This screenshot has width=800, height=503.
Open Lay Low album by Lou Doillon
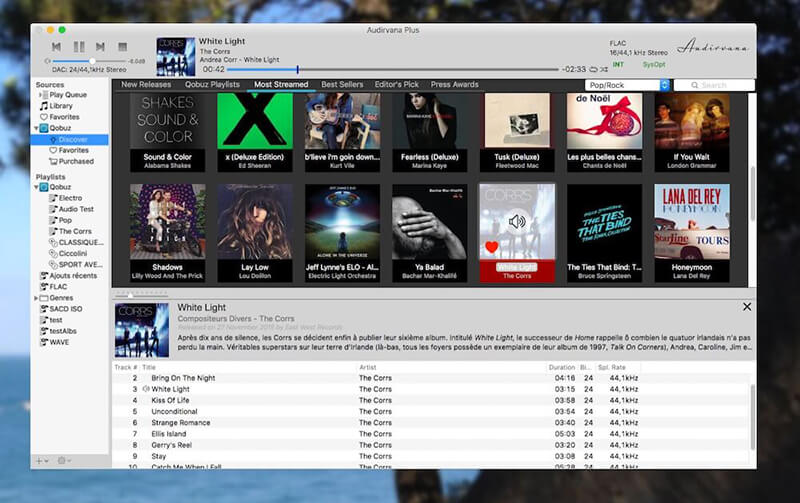(255, 233)
